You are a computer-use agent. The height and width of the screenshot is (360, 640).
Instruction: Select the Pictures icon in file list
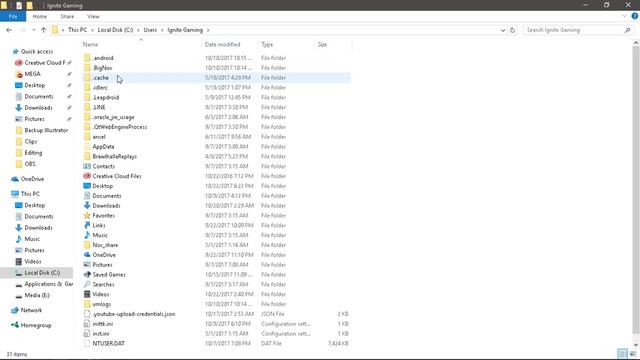pyautogui.click(x=87, y=264)
